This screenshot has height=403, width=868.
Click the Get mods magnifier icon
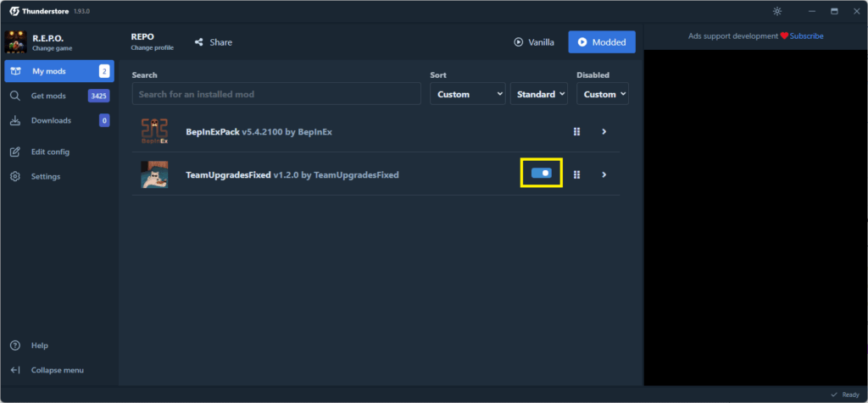coord(15,97)
